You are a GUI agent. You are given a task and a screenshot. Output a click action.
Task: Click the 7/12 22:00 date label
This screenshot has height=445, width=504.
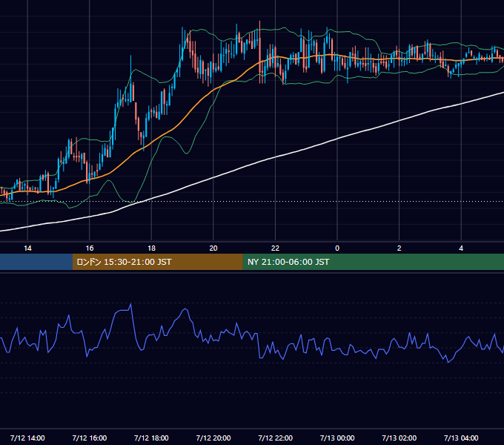(275, 438)
